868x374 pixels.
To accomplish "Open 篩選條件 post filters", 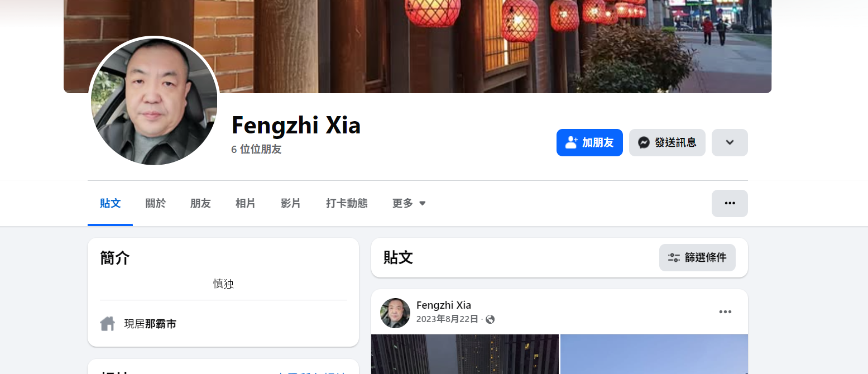I will (x=697, y=258).
